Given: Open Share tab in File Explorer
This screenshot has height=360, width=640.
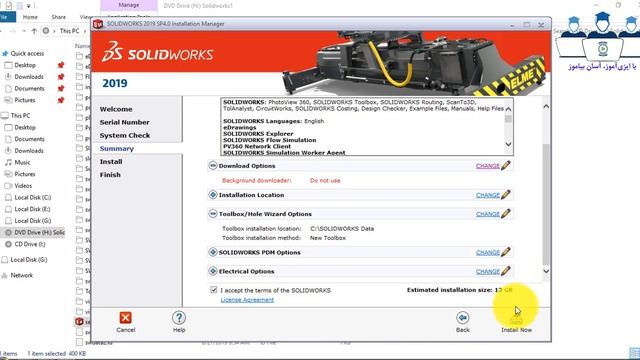Looking at the screenshot, I should click(x=59, y=17).
